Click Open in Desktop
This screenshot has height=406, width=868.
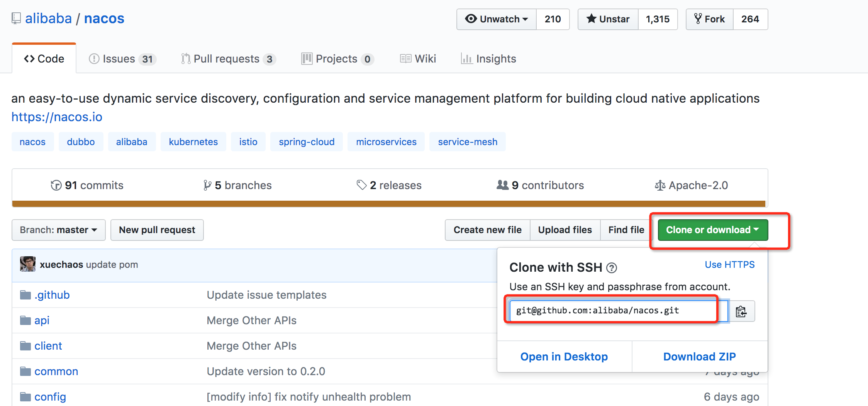coord(564,357)
